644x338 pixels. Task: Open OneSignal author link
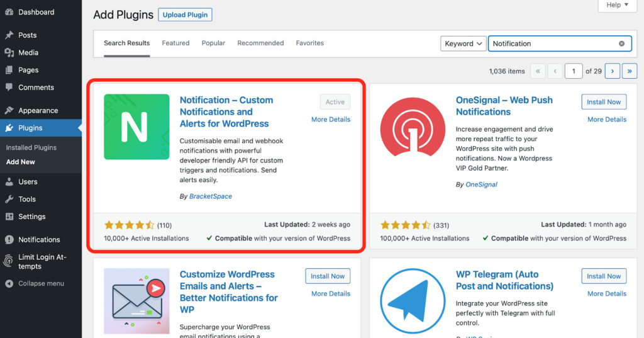pos(481,184)
